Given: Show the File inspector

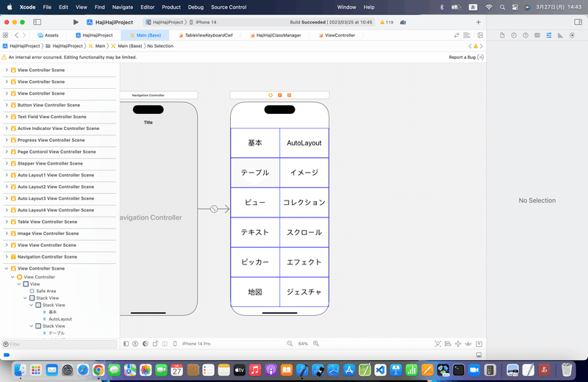Looking at the screenshot, I should pyautogui.click(x=502, y=35).
